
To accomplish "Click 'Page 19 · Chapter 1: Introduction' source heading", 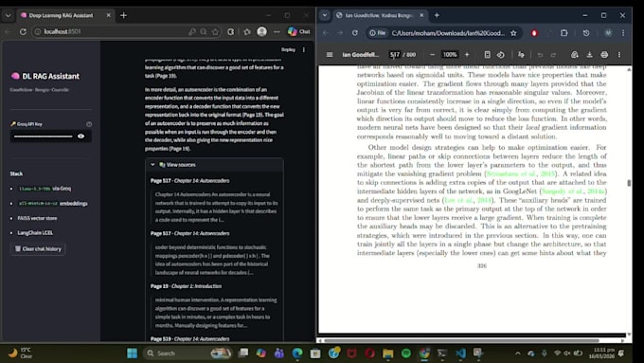I will click(186, 286).
